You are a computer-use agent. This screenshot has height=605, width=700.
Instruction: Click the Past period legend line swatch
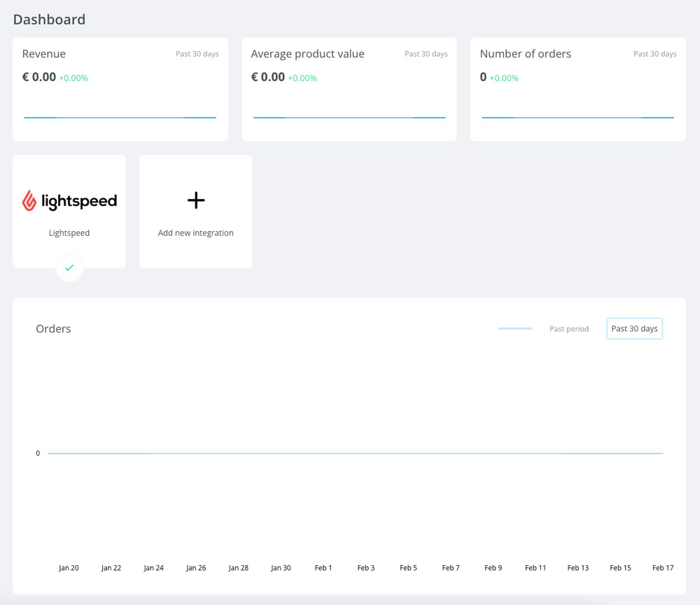(515, 328)
